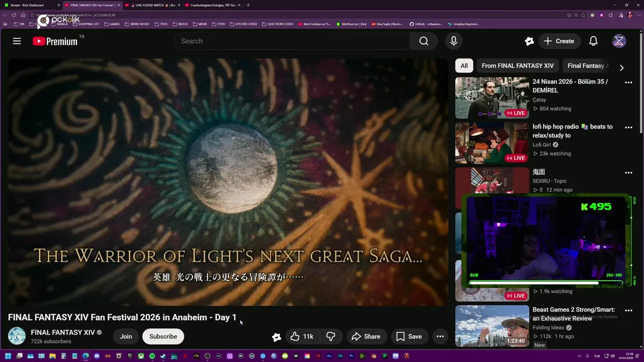Click the browser address bar
The image size is (644, 362).
pyautogui.click(x=297, y=15)
